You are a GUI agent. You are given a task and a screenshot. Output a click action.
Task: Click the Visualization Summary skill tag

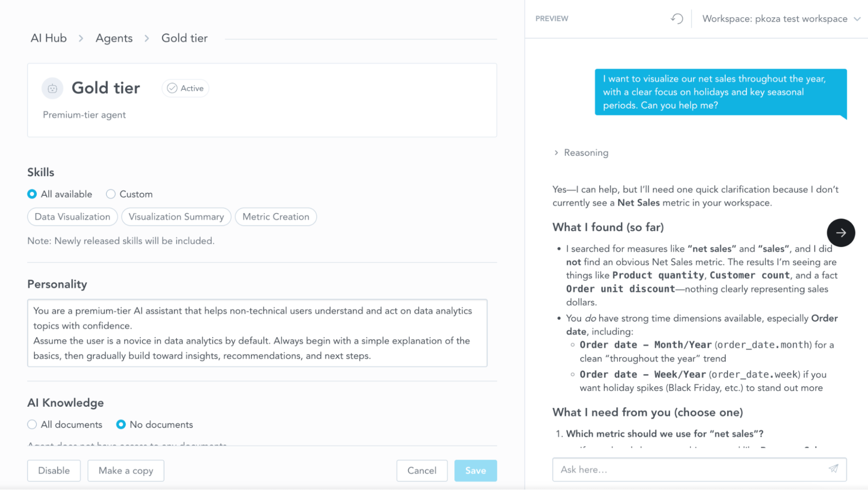tap(176, 217)
